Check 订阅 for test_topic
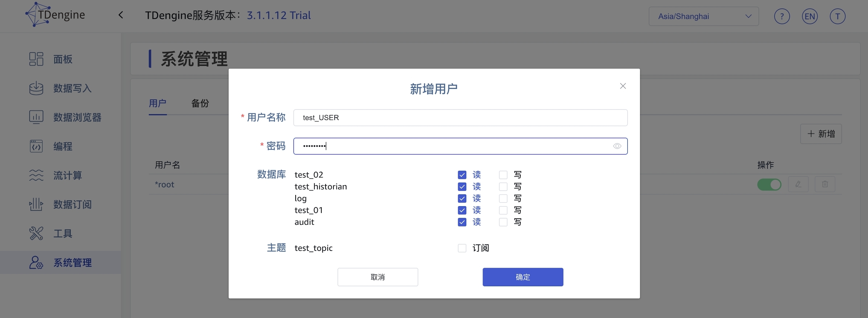The height and width of the screenshot is (318, 868). [462, 248]
